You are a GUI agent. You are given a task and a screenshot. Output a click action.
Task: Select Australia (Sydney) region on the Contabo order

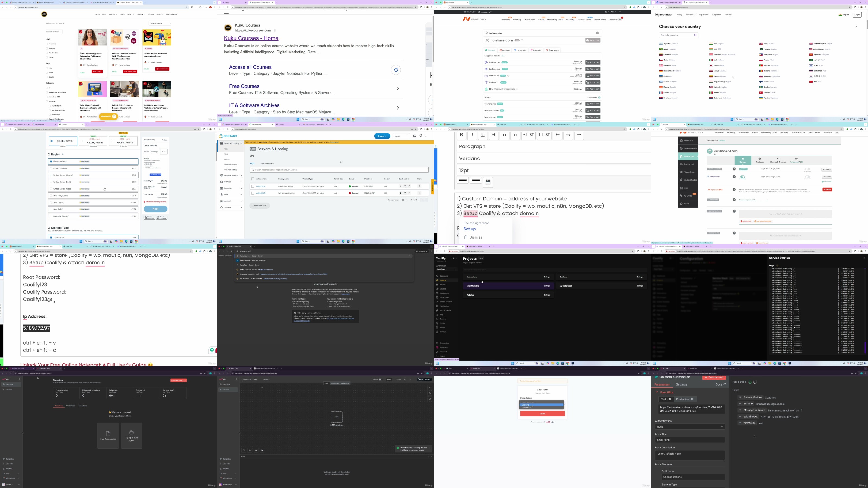[x=93, y=216]
